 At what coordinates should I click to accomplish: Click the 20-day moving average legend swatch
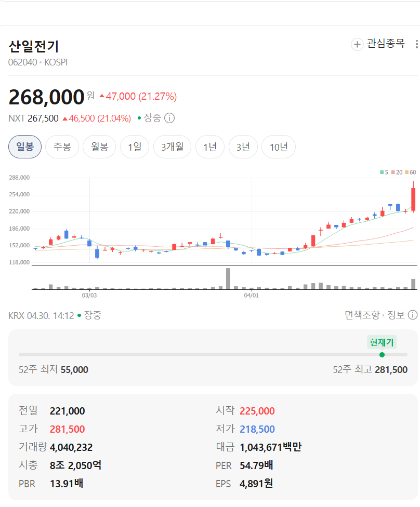(x=393, y=172)
